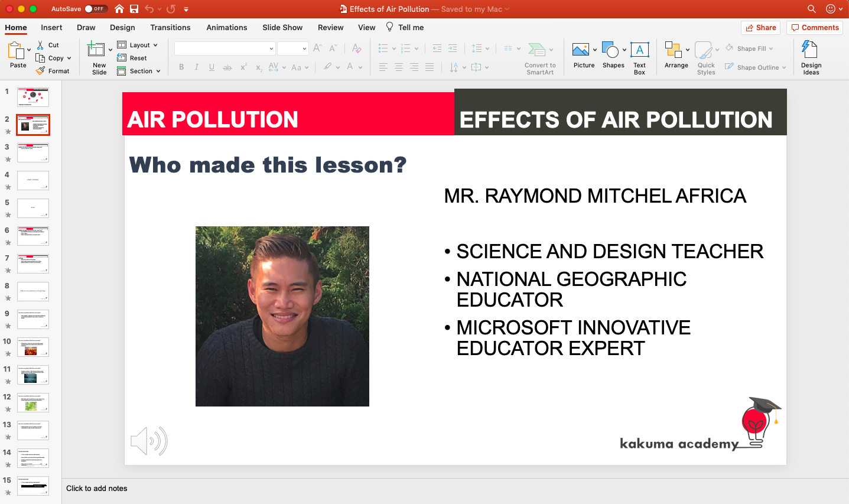Click the Save icon in title bar
Image resolution: width=849 pixels, height=504 pixels.
pos(134,9)
